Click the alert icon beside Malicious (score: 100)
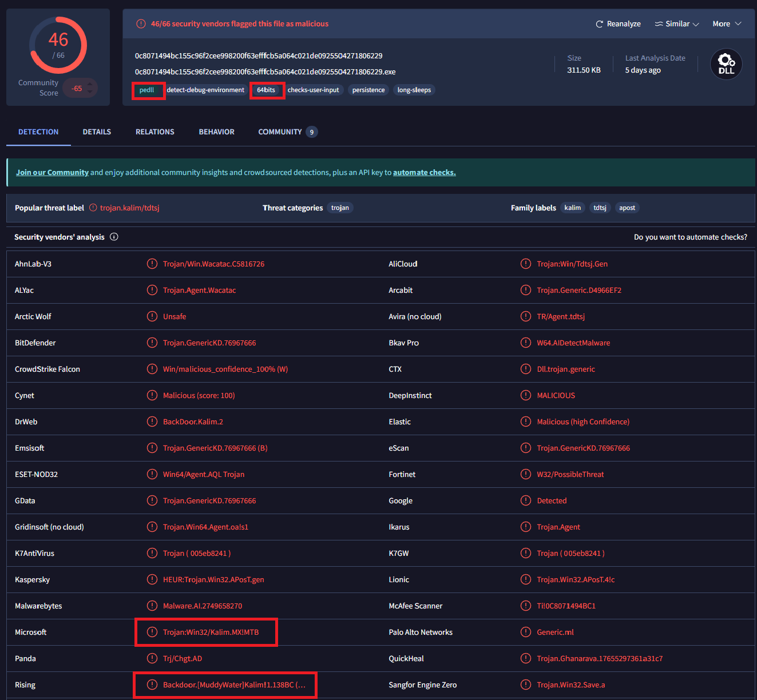The image size is (757, 700). 152,395
